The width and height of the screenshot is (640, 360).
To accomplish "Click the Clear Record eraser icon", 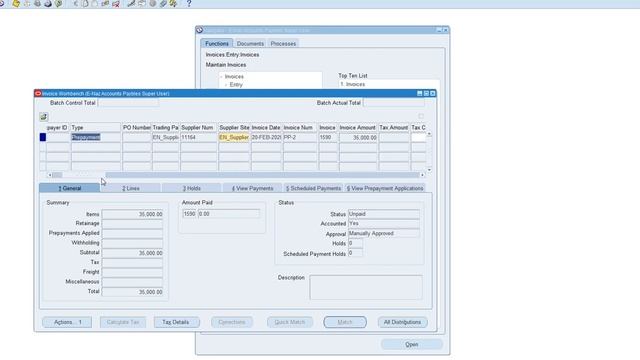I will click(105, 4).
